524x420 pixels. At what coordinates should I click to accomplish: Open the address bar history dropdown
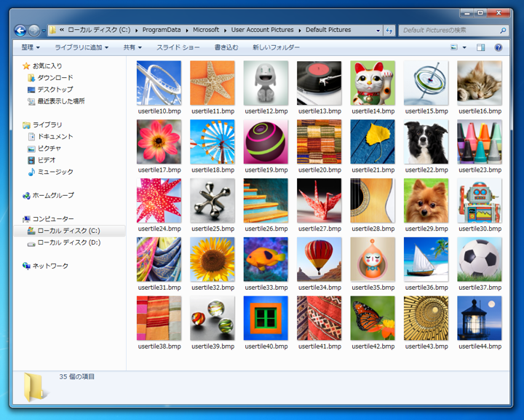[x=378, y=31]
